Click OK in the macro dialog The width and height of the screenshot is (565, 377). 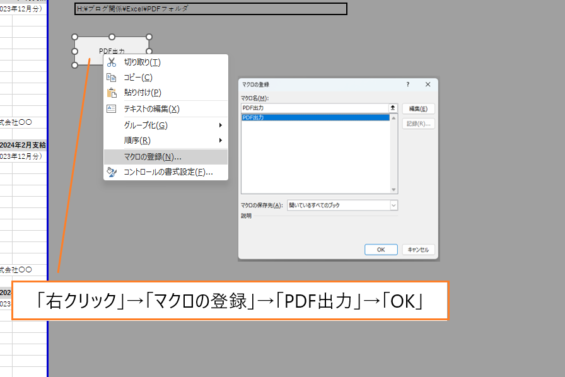pos(381,249)
